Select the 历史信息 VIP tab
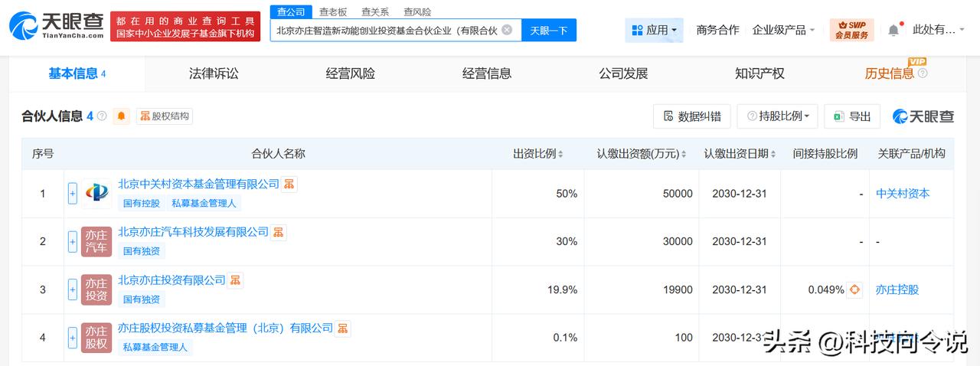 tap(889, 74)
